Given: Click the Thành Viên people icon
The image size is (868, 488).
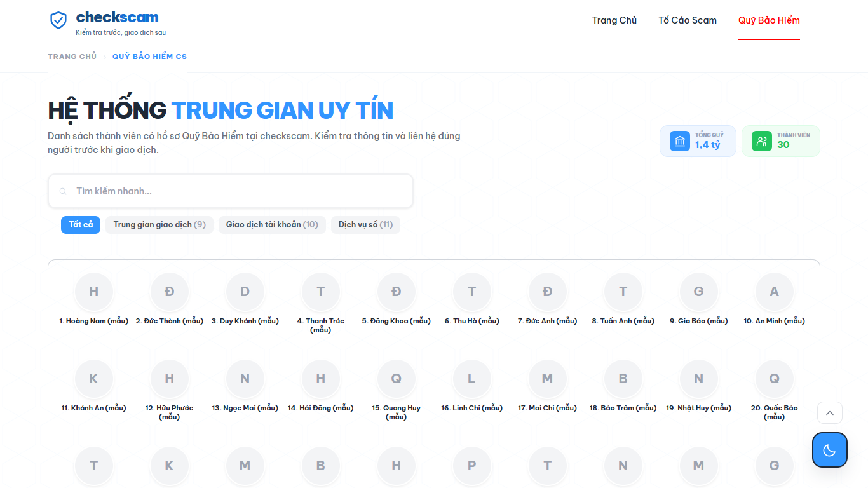Looking at the screenshot, I should point(762,141).
